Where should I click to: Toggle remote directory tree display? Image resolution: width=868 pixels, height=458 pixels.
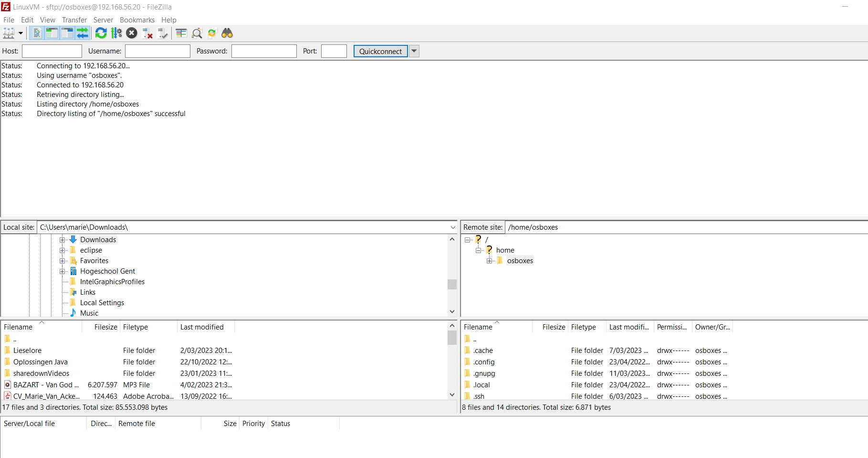click(67, 33)
